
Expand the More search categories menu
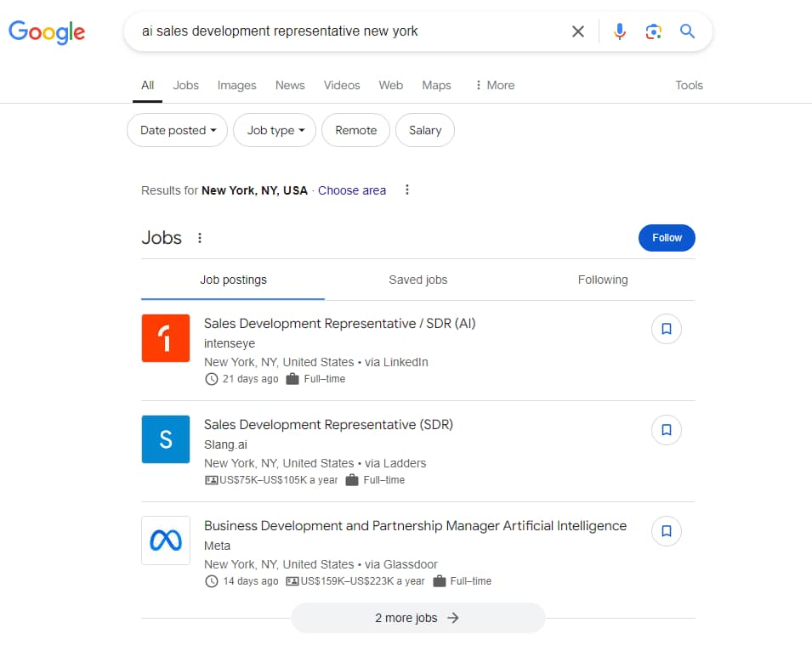[x=494, y=85]
